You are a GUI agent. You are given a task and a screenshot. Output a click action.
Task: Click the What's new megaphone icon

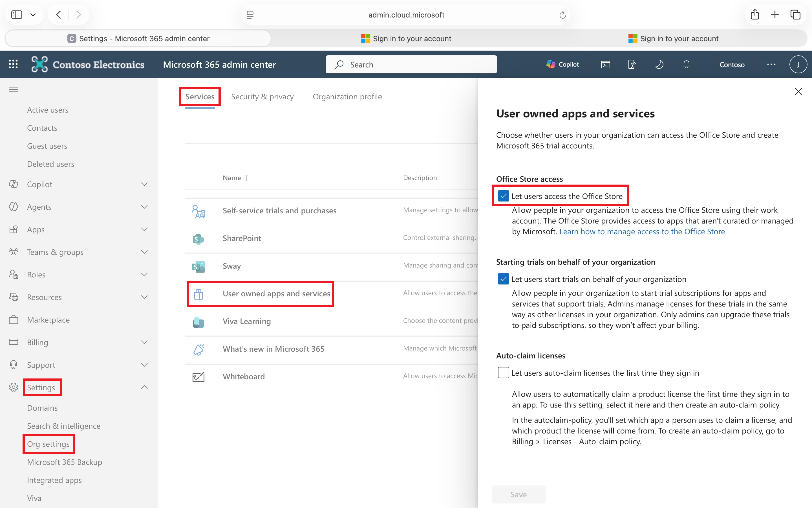click(199, 349)
